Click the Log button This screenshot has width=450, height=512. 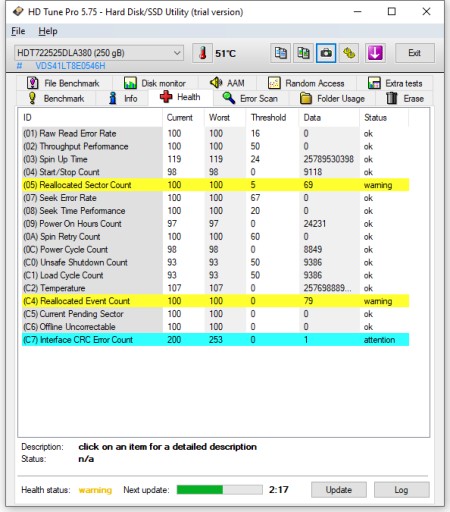coord(401,490)
